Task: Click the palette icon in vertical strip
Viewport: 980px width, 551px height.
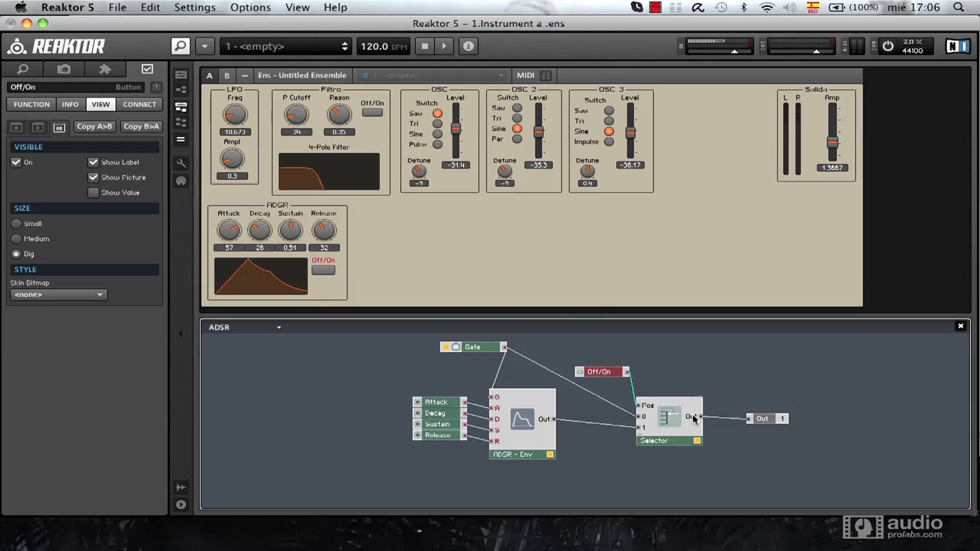Action: tap(181, 181)
